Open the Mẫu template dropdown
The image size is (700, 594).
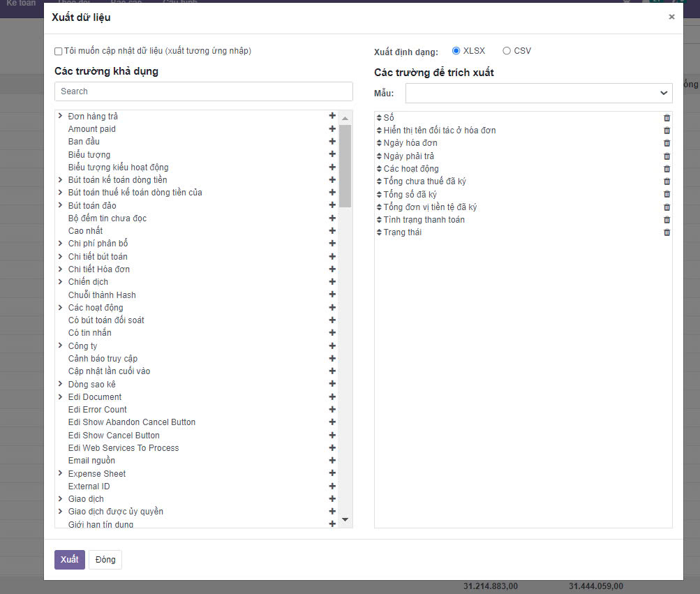pyautogui.click(x=539, y=93)
